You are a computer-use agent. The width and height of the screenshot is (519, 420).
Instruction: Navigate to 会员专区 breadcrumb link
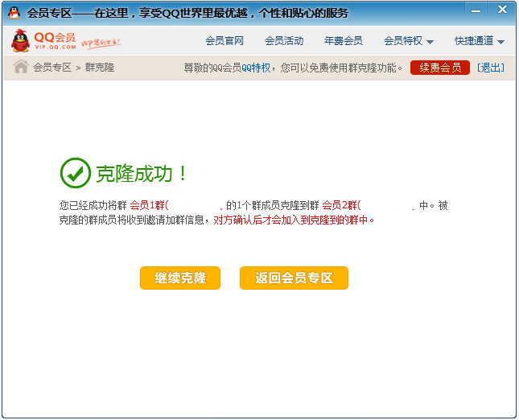point(52,68)
